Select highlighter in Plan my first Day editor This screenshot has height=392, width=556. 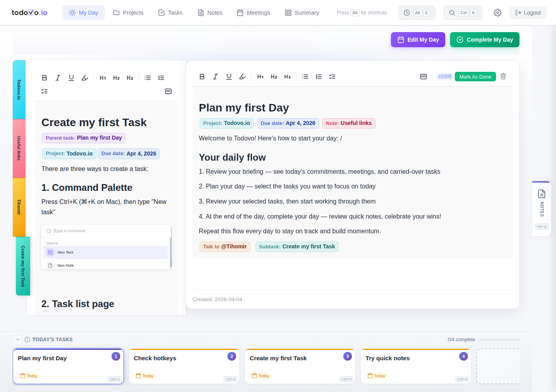point(242,77)
